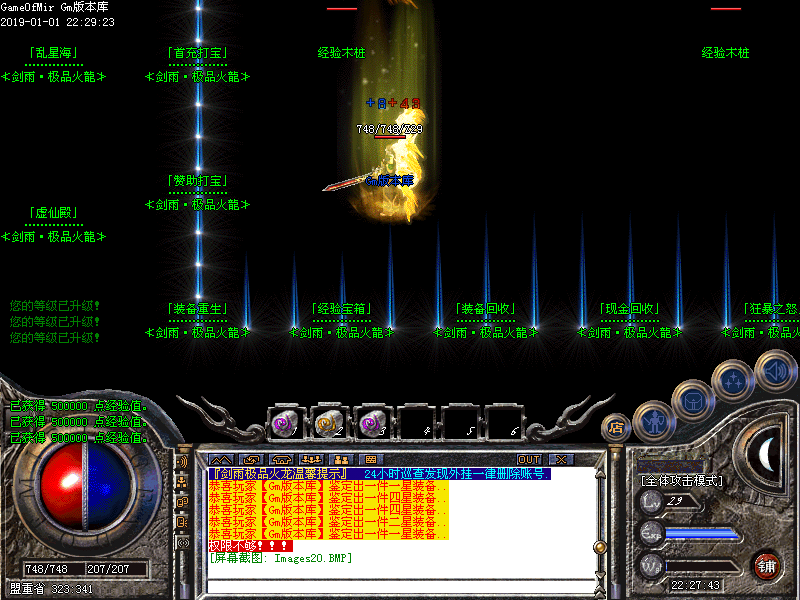Click the 「首充打宝」 NPC label
This screenshot has height=600, width=800.
(x=198, y=53)
